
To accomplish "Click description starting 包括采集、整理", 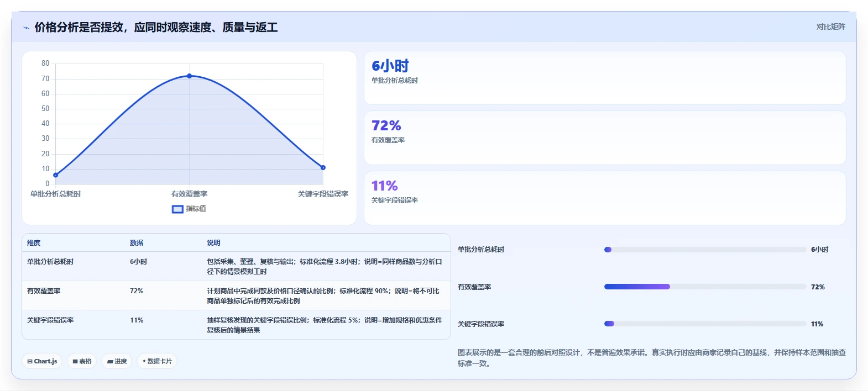I will pyautogui.click(x=325, y=267).
